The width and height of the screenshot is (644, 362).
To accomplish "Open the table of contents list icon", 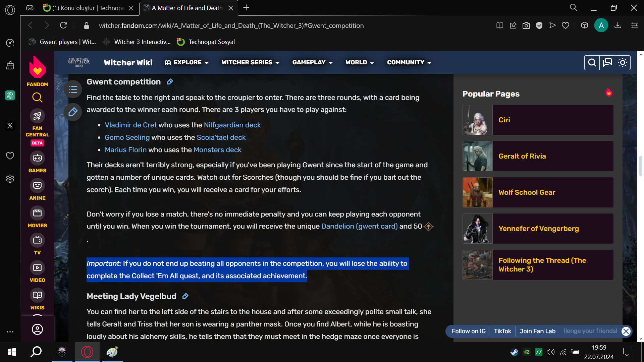I will point(73,89).
